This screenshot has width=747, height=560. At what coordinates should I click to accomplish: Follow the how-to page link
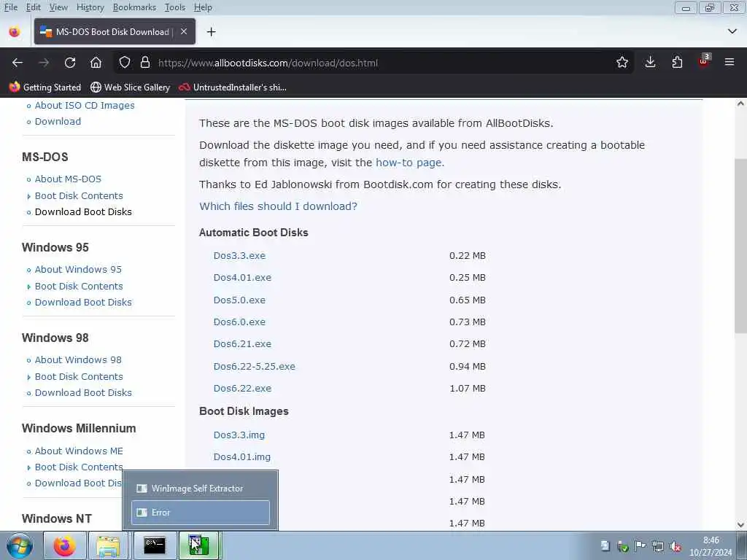[x=410, y=163]
